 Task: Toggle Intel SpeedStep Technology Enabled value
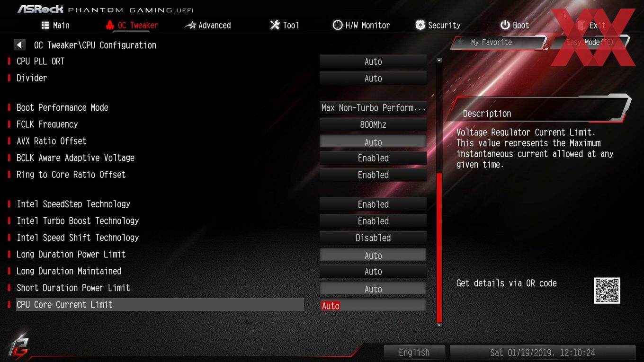pyautogui.click(x=373, y=204)
